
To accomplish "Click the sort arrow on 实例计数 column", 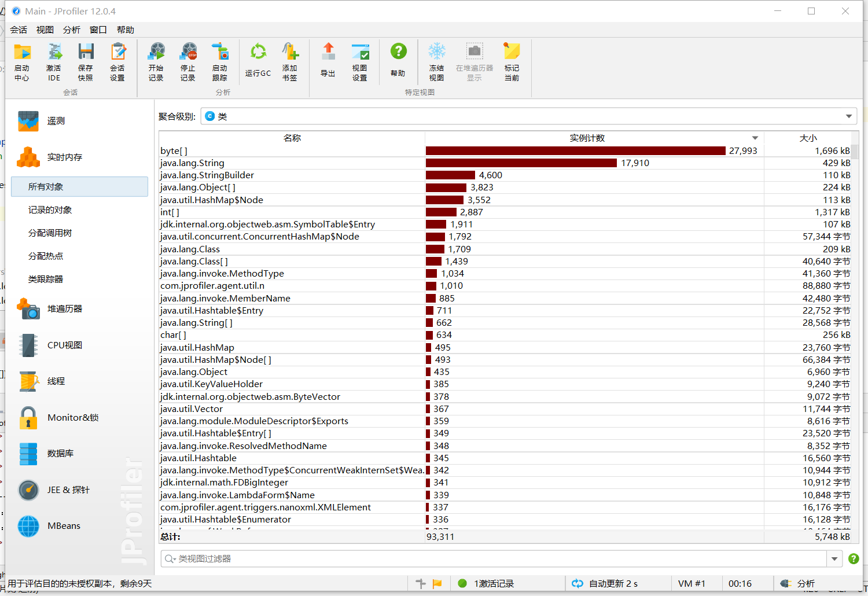I will [x=755, y=138].
